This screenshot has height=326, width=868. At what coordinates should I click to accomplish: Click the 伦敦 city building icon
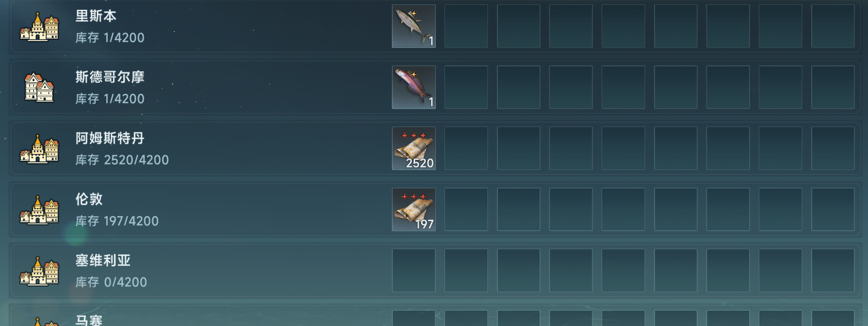(39, 209)
